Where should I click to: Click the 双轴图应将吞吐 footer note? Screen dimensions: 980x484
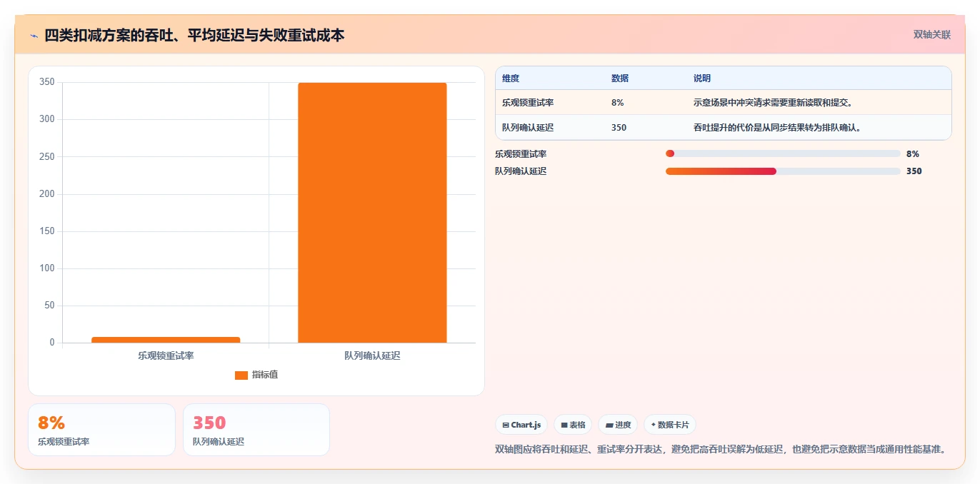pyautogui.click(x=721, y=449)
